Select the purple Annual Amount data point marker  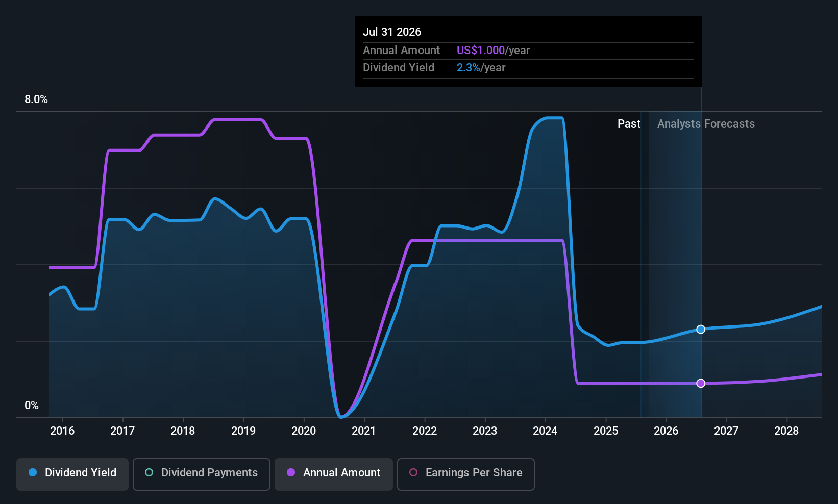click(x=701, y=383)
